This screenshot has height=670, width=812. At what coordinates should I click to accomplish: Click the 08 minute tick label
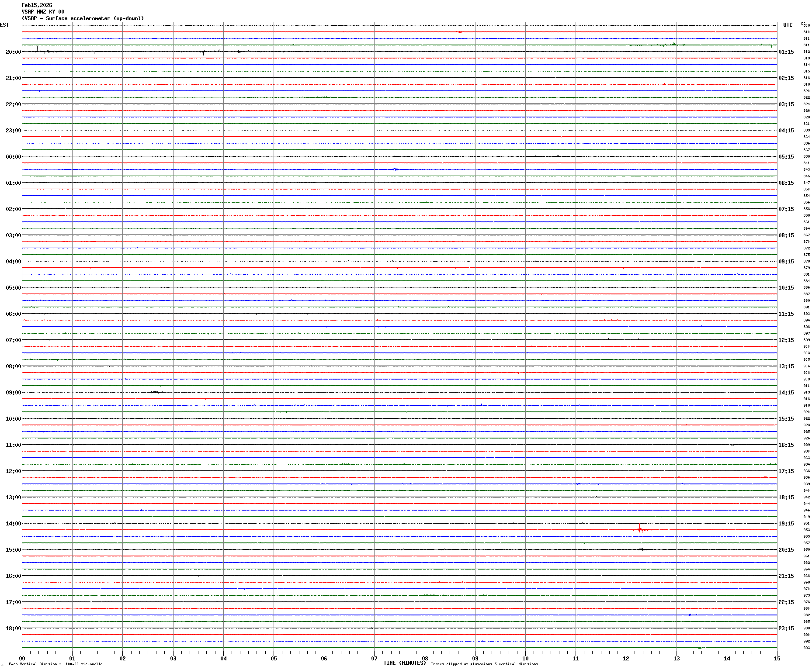pos(425,659)
